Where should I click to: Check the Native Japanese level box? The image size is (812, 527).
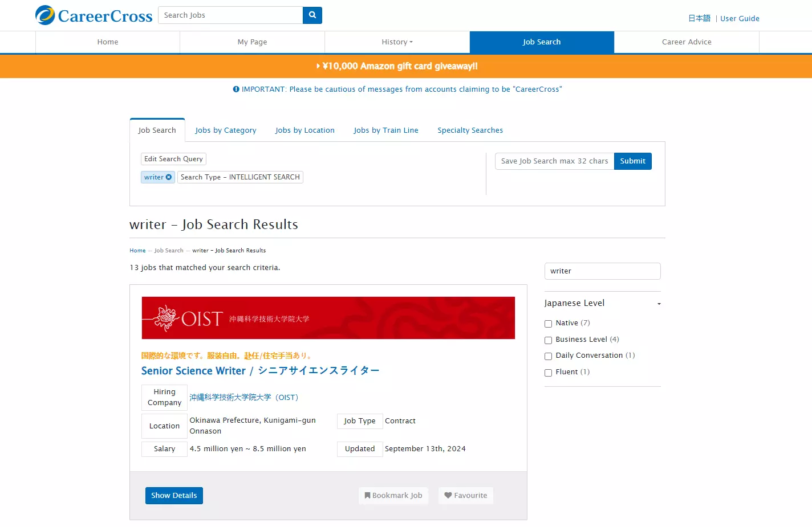[x=548, y=324]
